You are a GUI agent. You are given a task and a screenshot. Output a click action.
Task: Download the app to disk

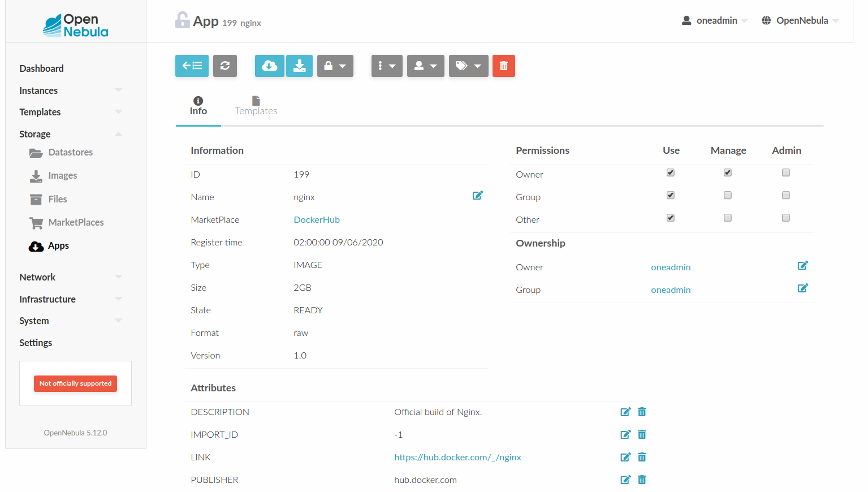point(300,66)
